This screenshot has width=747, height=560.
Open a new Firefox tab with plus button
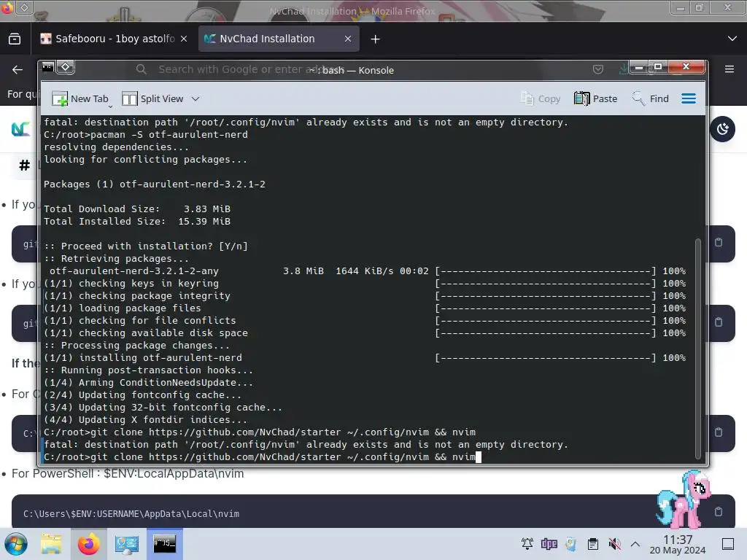pyautogui.click(x=376, y=39)
